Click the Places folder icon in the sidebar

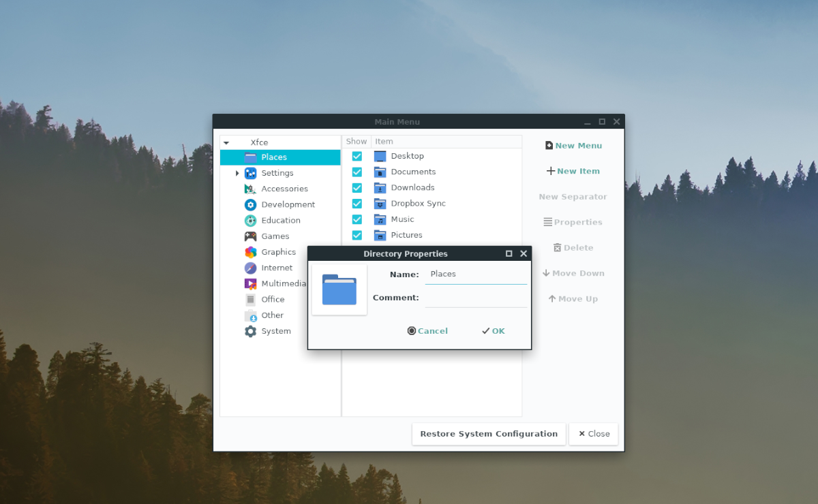250,157
